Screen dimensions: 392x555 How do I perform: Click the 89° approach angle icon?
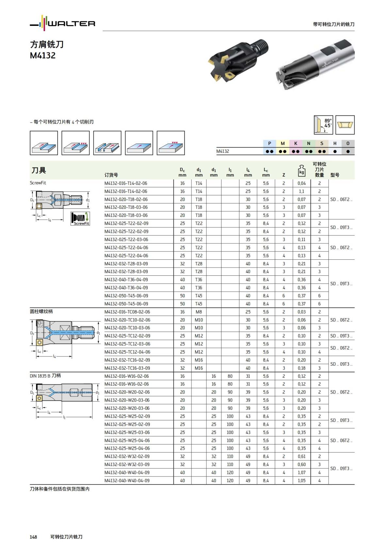click(x=323, y=125)
